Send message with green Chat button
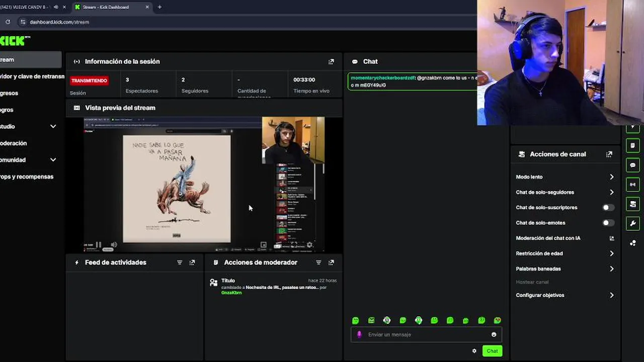644x362 pixels. point(492,351)
